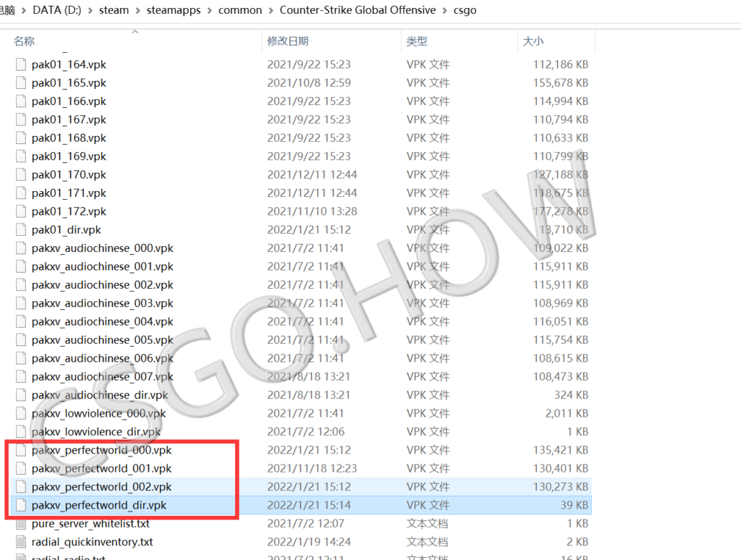
Task: Click the file icon of pak01_170.vpk
Action: coord(21,175)
